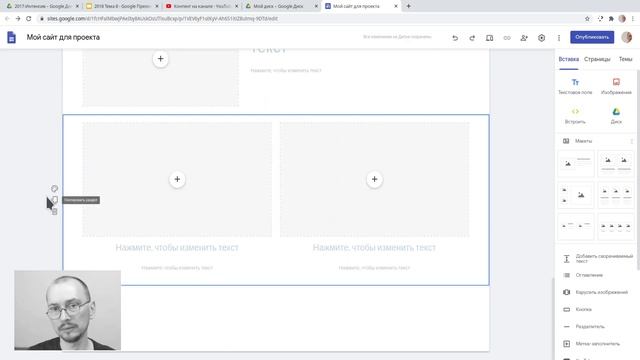The image size is (640, 360).
Task: Switch to the YouTube channel browser tab
Action: pyautogui.click(x=202, y=6)
